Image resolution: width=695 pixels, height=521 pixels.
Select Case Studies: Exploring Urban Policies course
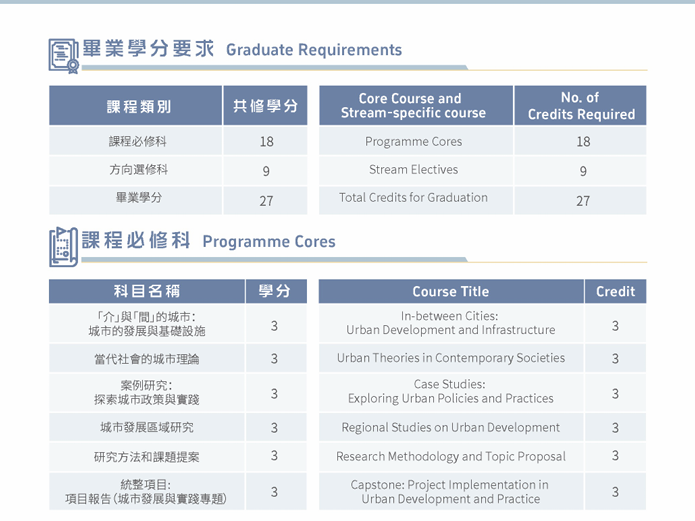451,392
